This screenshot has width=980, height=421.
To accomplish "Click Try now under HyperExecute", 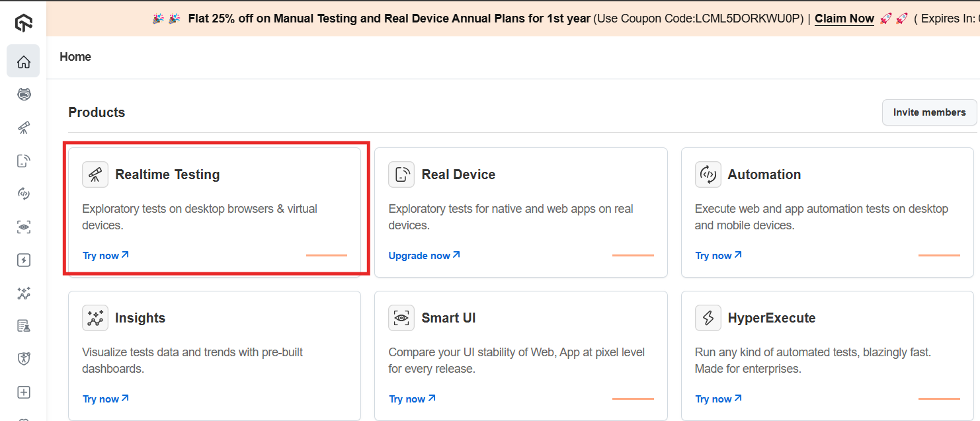I will pos(718,399).
